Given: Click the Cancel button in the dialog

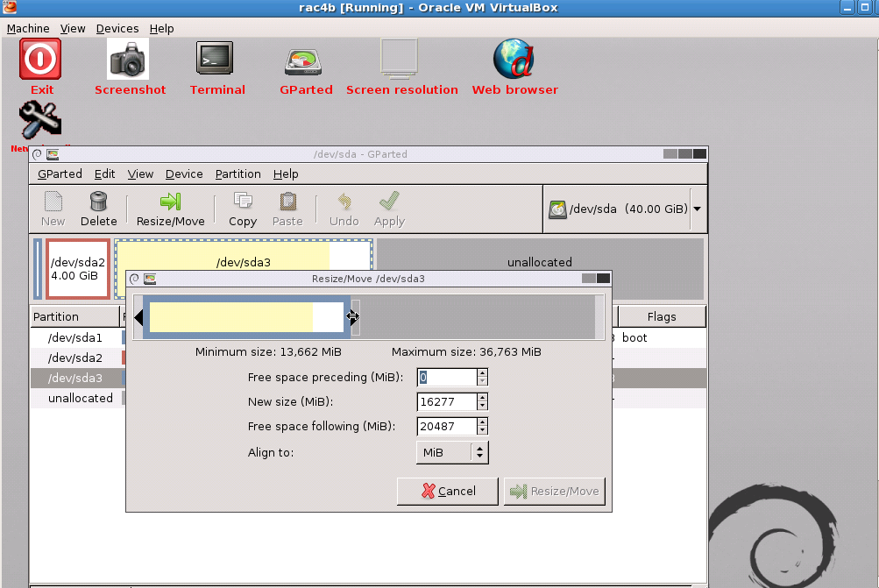Looking at the screenshot, I should pos(447,491).
